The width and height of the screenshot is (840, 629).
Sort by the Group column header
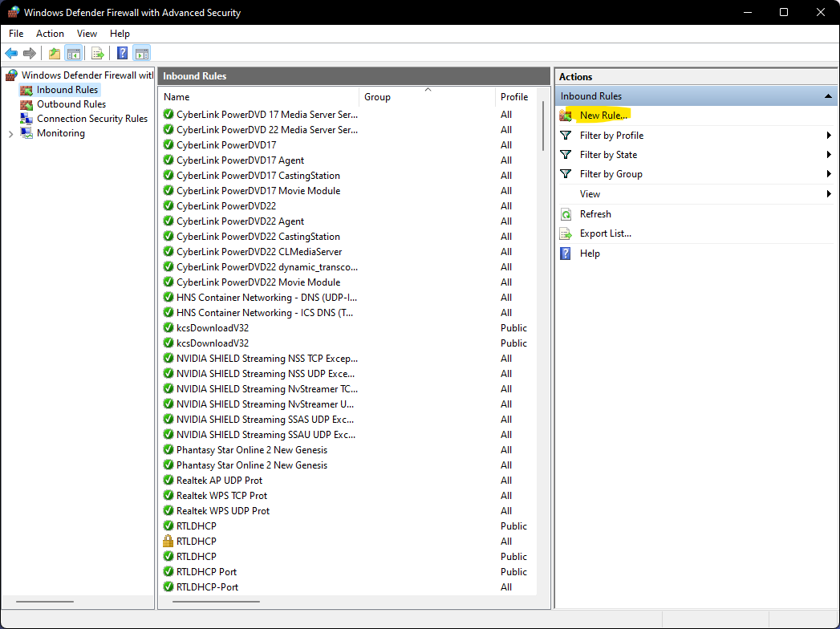427,97
